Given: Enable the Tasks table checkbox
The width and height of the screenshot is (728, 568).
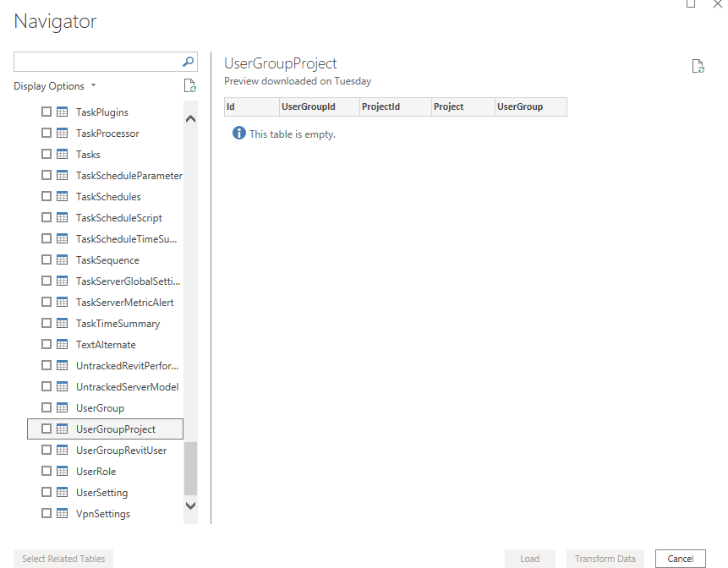Looking at the screenshot, I should click(x=47, y=155).
